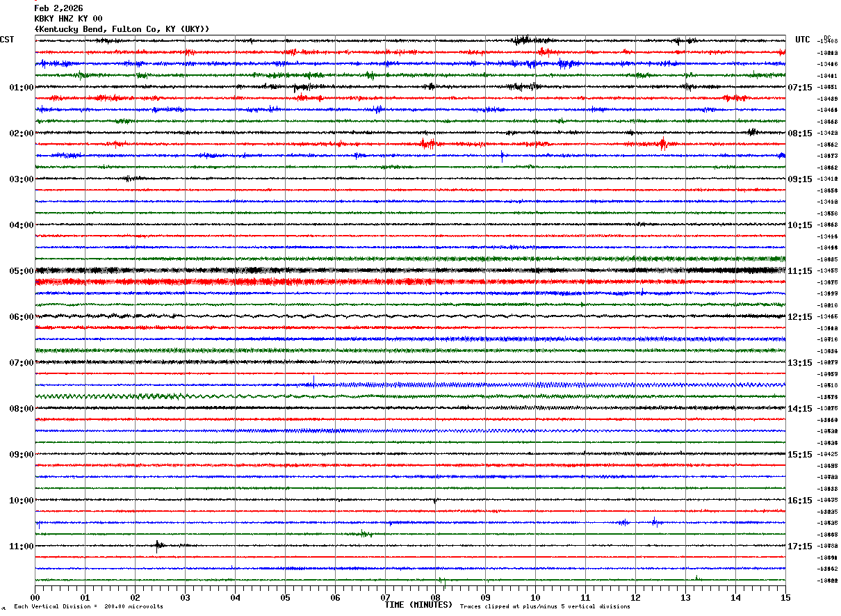
Task: Select minute tick 03 on the time axis
Action: [x=186, y=597]
